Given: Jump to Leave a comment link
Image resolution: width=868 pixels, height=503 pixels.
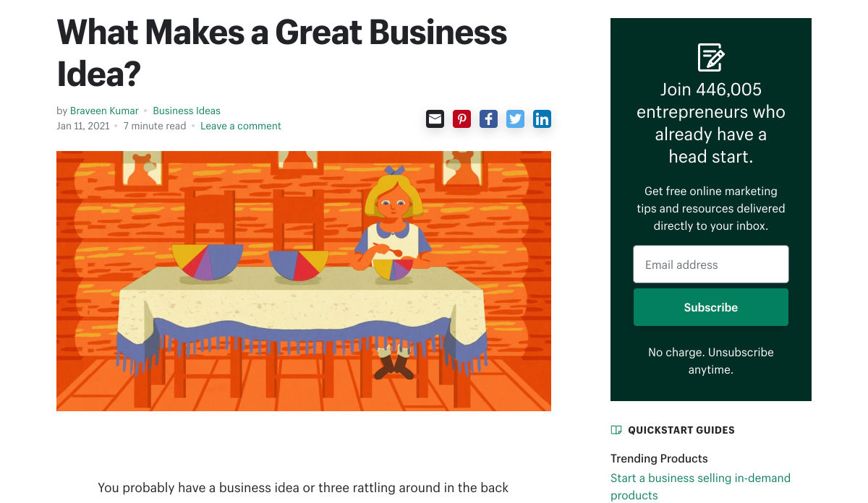Looking at the screenshot, I should click(241, 126).
